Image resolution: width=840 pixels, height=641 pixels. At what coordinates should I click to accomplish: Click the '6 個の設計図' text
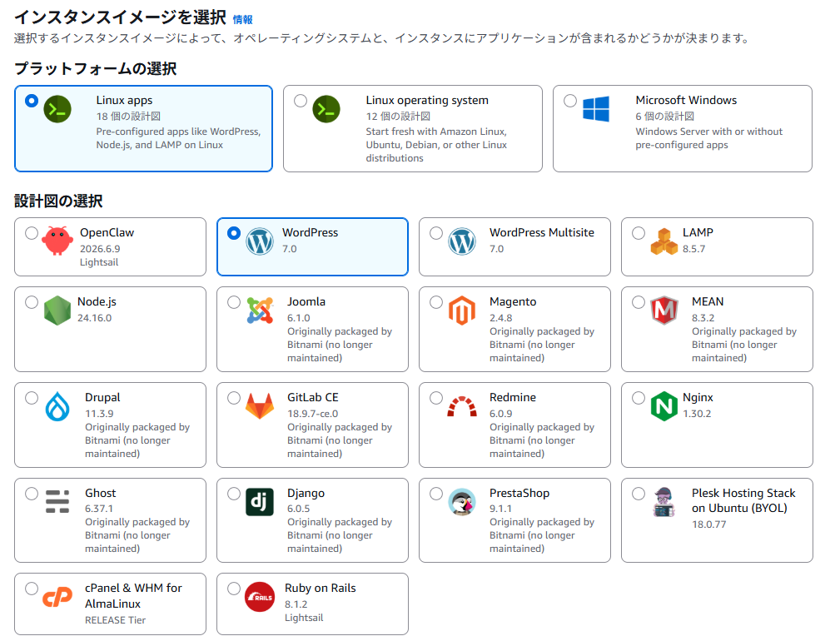[665, 117]
